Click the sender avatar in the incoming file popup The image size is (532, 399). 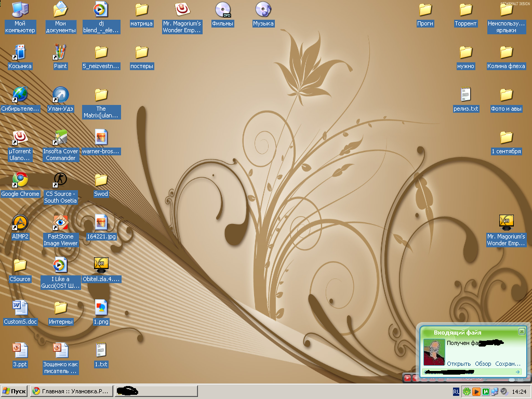tap(434, 352)
